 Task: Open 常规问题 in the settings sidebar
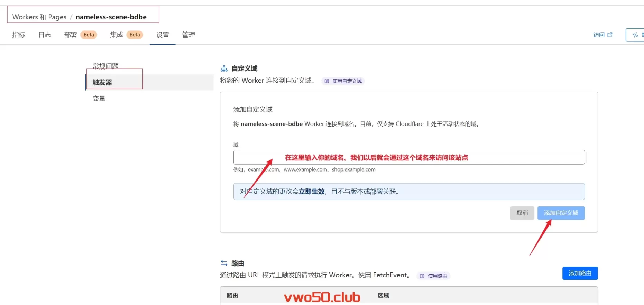click(105, 66)
